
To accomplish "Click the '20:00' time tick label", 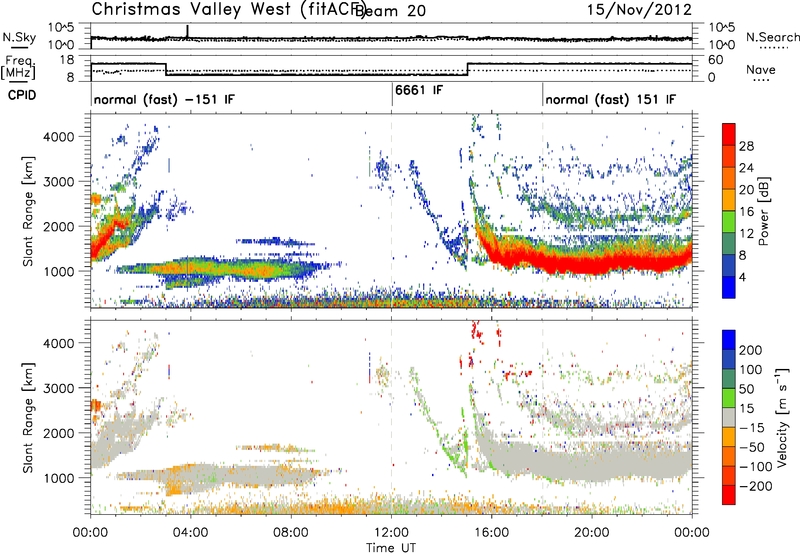I will pos(592,533).
